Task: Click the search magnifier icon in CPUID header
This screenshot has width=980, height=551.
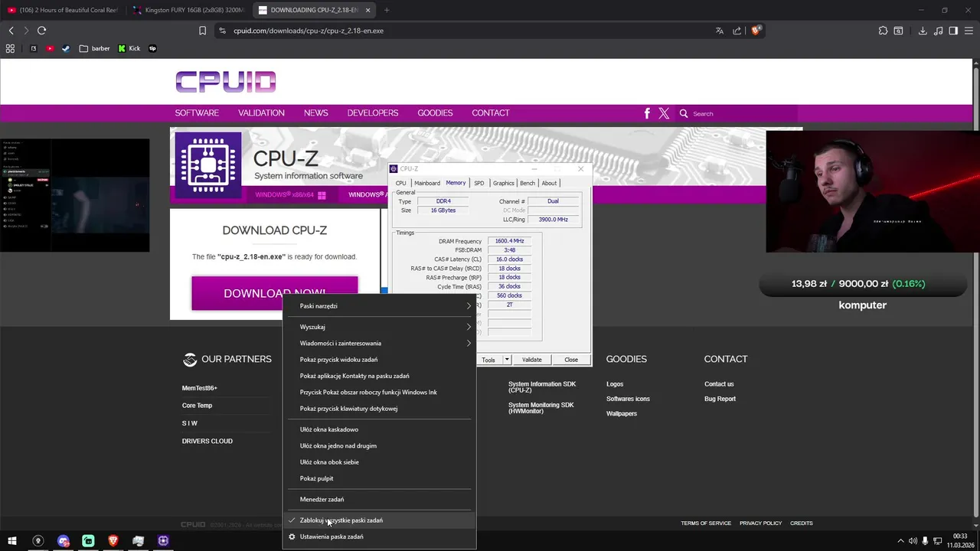Action: coord(684,113)
